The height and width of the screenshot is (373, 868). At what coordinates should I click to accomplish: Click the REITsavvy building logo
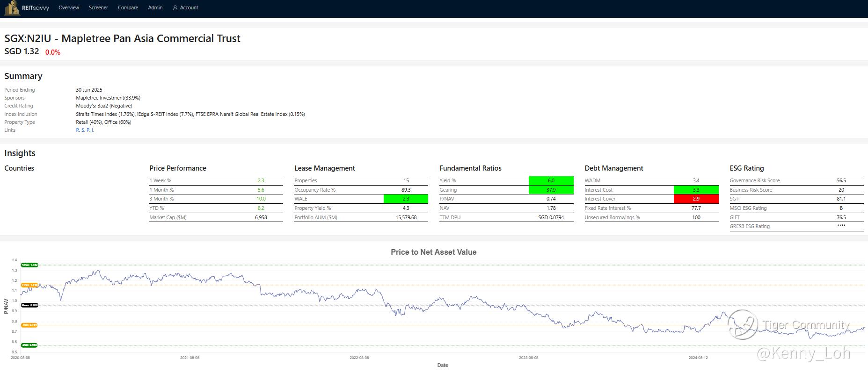[x=12, y=8]
